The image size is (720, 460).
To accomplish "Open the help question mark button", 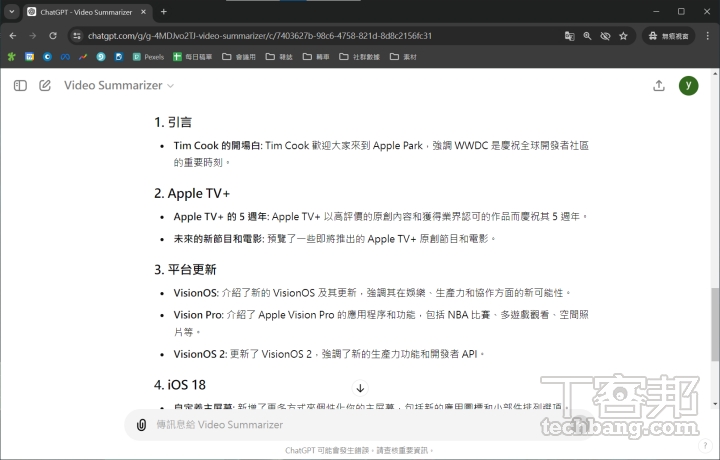I will (x=705, y=445).
